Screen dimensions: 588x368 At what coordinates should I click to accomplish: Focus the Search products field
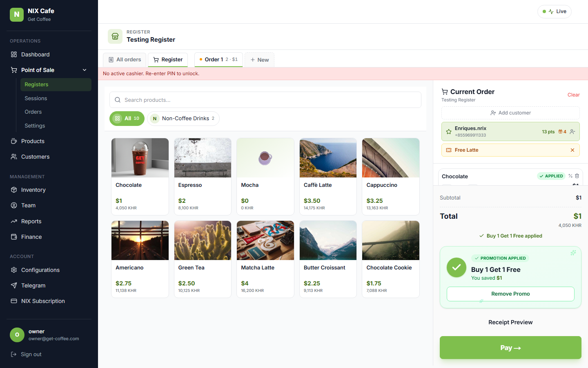265,100
